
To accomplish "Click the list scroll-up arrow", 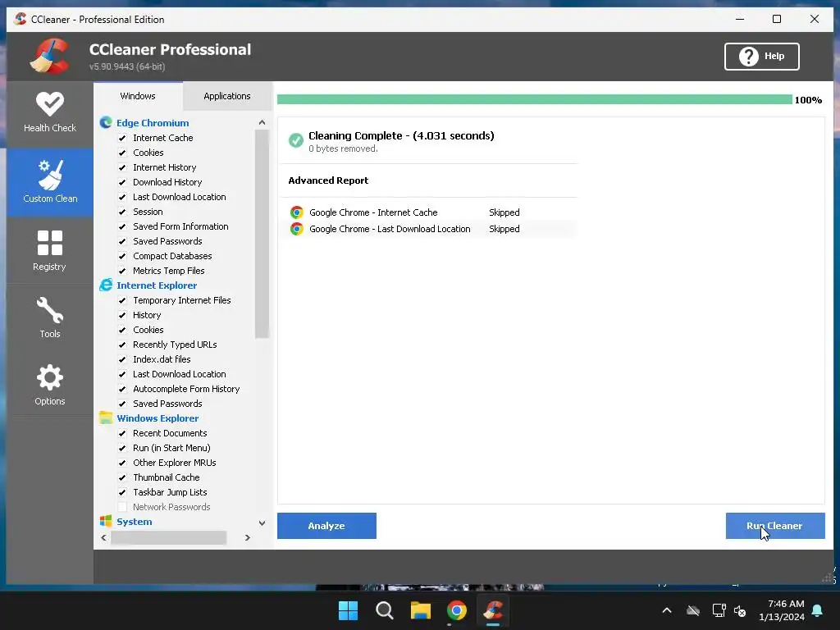I will point(262,123).
